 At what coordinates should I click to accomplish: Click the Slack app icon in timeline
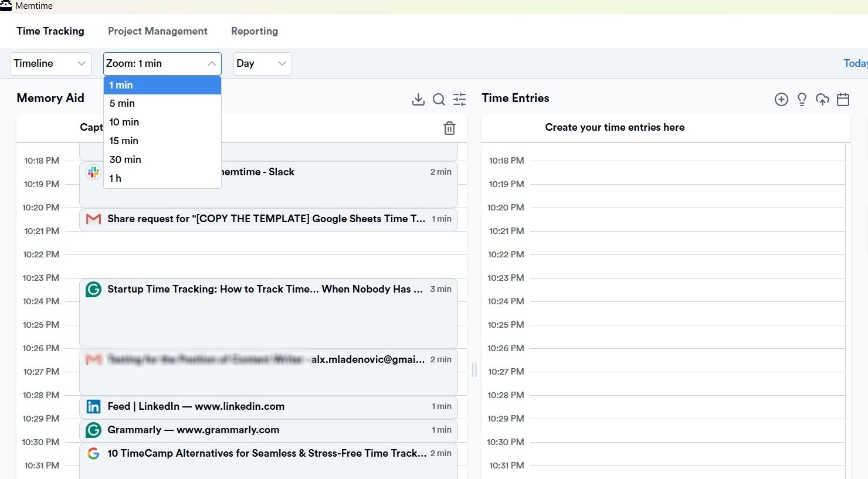point(93,172)
